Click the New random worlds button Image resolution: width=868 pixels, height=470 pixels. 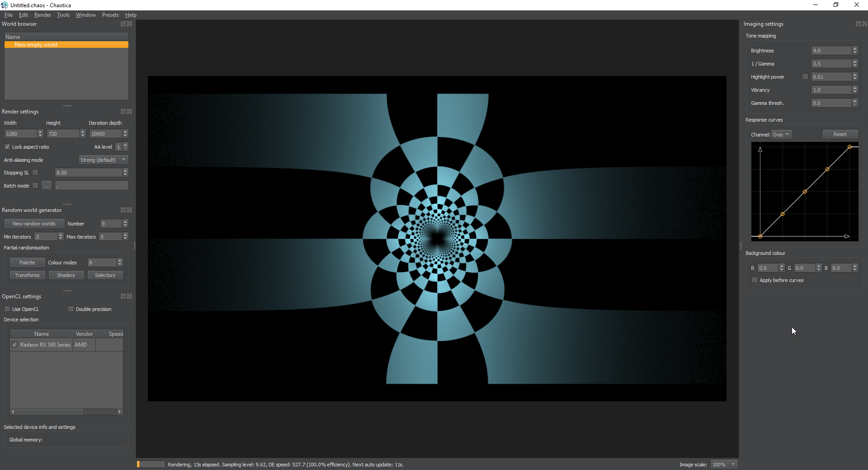point(34,224)
